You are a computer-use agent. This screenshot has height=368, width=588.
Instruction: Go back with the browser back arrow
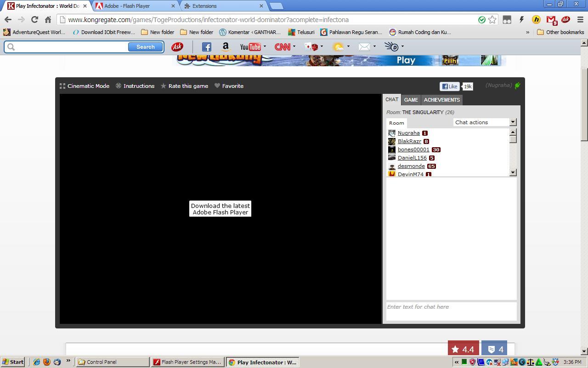click(8, 19)
